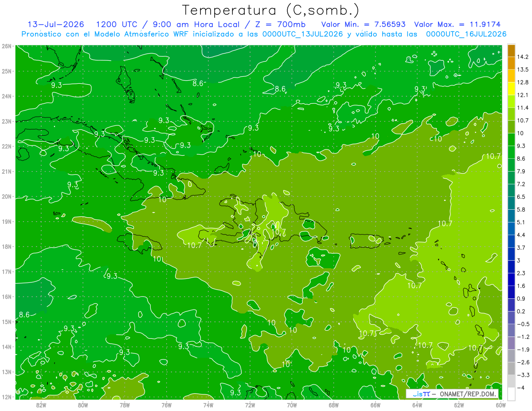Pick the dark blue swatch between 1.6 and 2.3
The image size is (532, 411).
[x=511, y=279]
